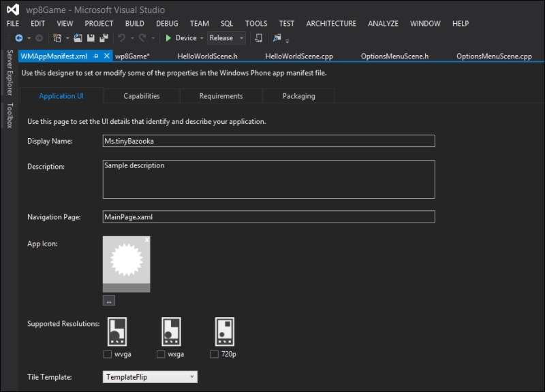Enable the wvga resolution checkbox
Image resolution: width=545 pixels, height=392 pixels.
108,354
